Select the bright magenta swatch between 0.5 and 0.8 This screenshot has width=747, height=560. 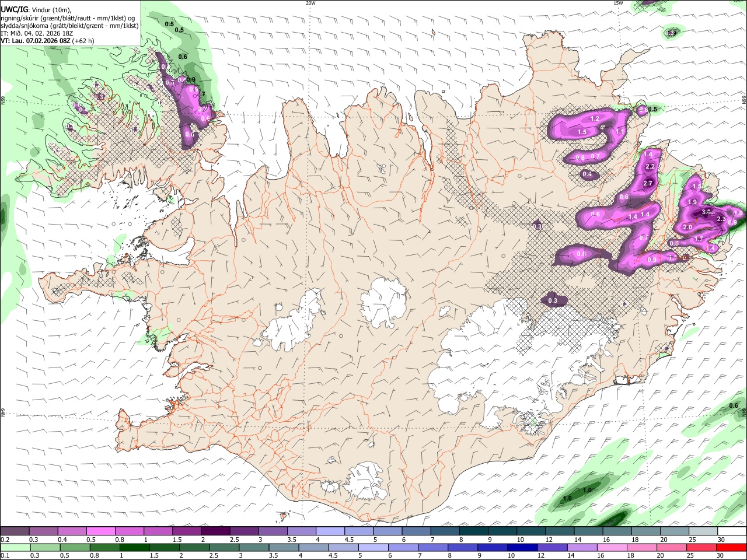[x=100, y=531]
